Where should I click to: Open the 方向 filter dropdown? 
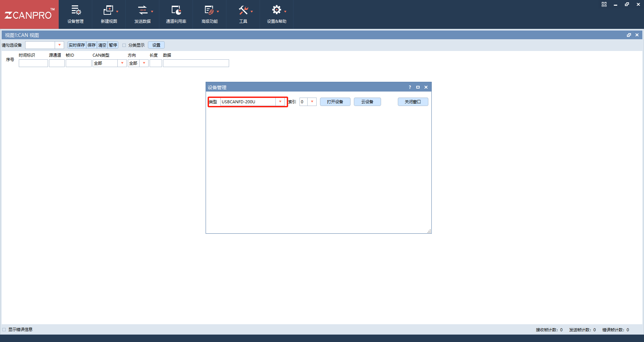[x=144, y=63]
